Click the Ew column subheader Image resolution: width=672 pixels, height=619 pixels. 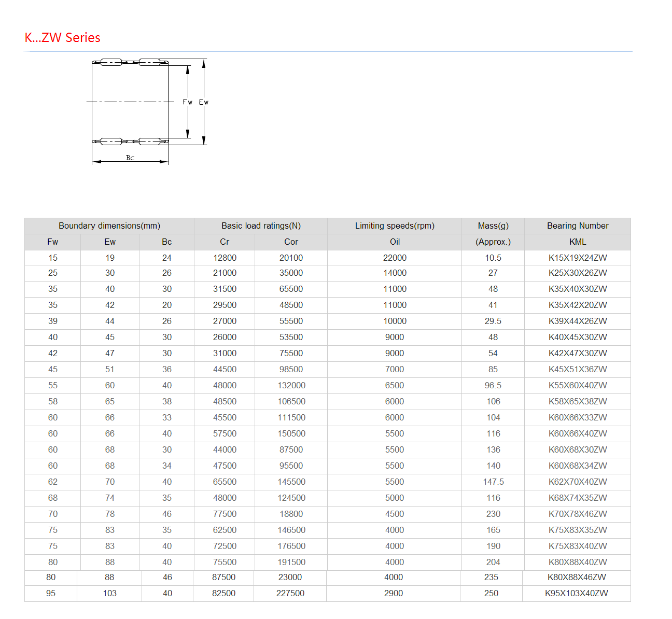(x=110, y=242)
